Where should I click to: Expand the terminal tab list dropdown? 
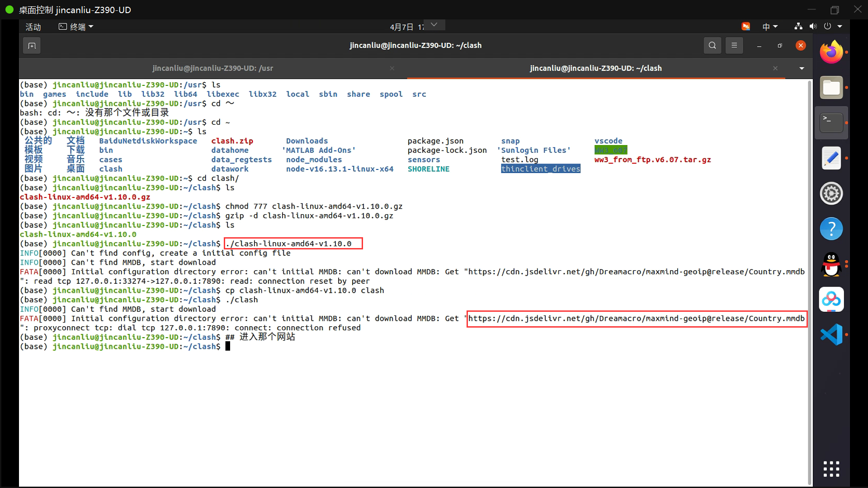pos(802,68)
